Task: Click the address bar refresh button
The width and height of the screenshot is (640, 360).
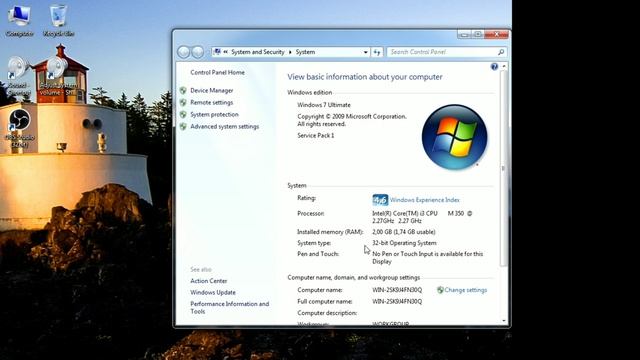Action: pyautogui.click(x=377, y=52)
